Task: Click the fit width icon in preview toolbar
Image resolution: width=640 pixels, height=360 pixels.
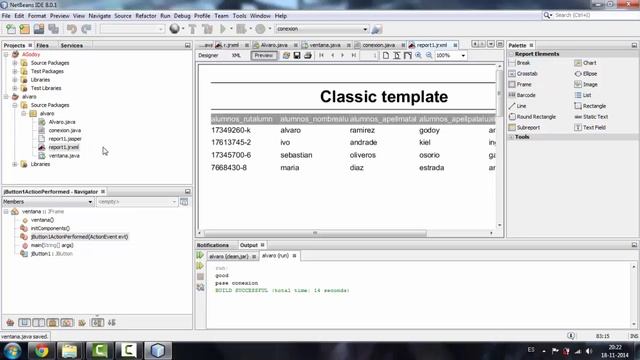Action: pos(407,55)
